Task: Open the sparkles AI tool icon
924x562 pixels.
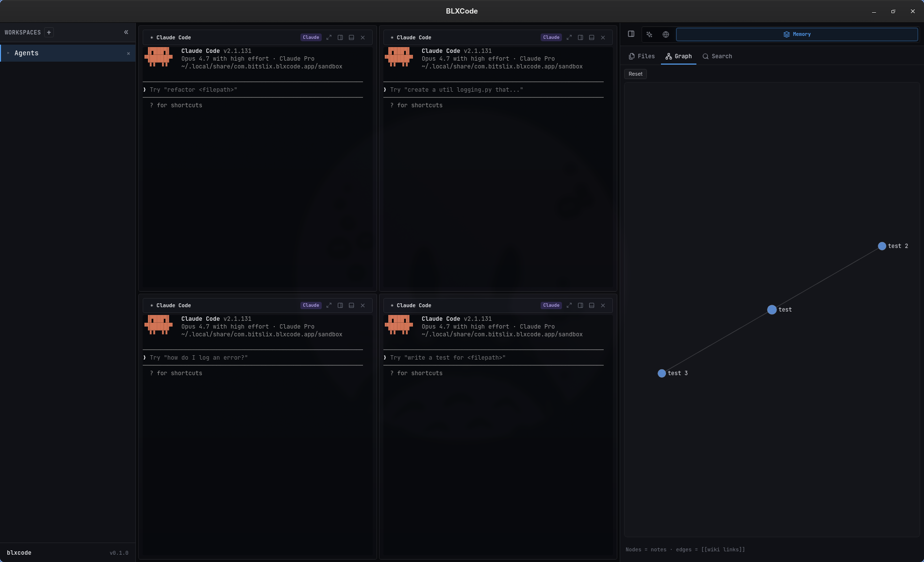Action: pyautogui.click(x=649, y=34)
